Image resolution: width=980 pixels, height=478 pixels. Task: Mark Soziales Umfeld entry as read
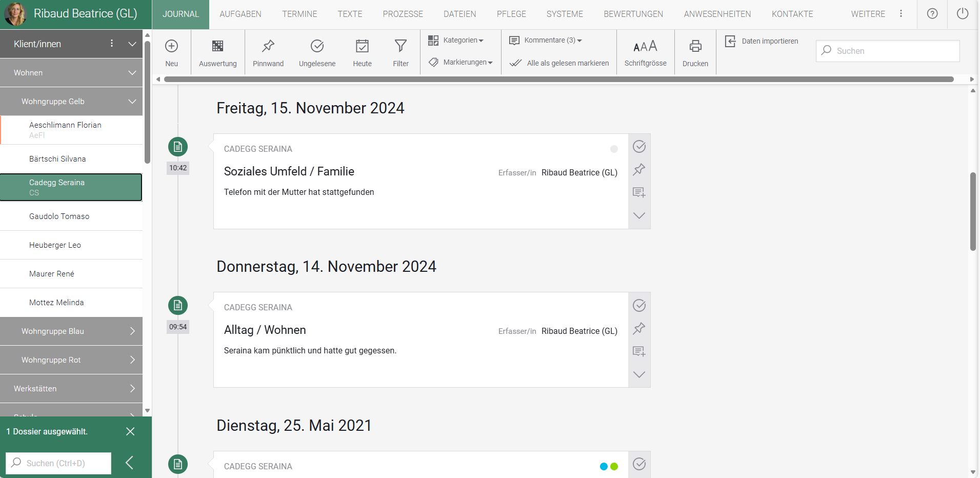point(639,147)
